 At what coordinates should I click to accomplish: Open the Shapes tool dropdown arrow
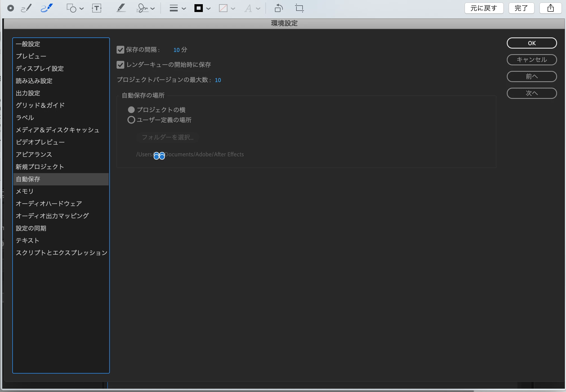click(82, 9)
